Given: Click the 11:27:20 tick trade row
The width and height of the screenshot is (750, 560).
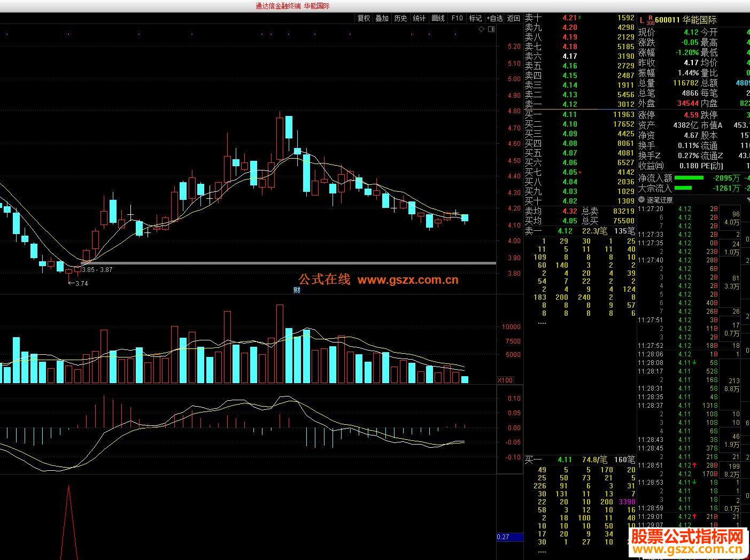Looking at the screenshot, I should pyautogui.click(x=678, y=209).
